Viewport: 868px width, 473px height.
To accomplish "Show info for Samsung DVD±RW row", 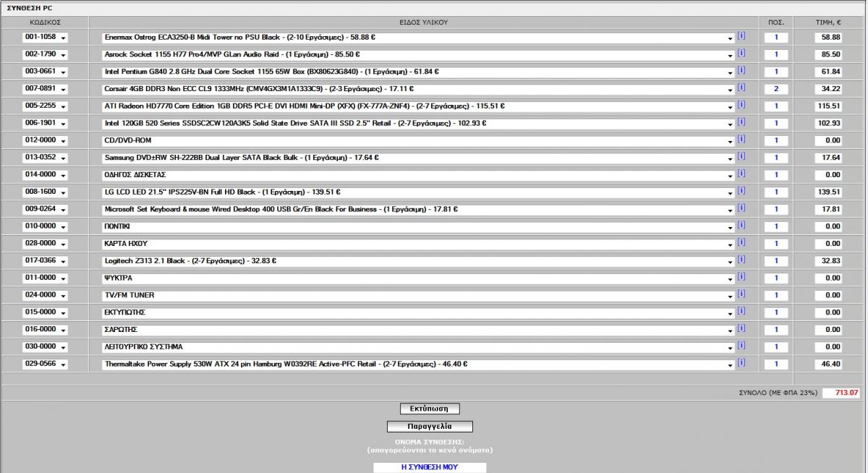I will pyautogui.click(x=741, y=156).
